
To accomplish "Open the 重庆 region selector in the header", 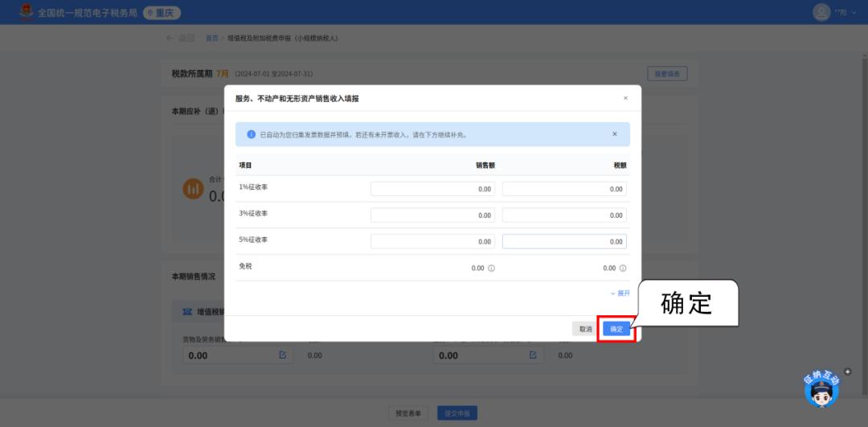I will pyautogui.click(x=162, y=13).
